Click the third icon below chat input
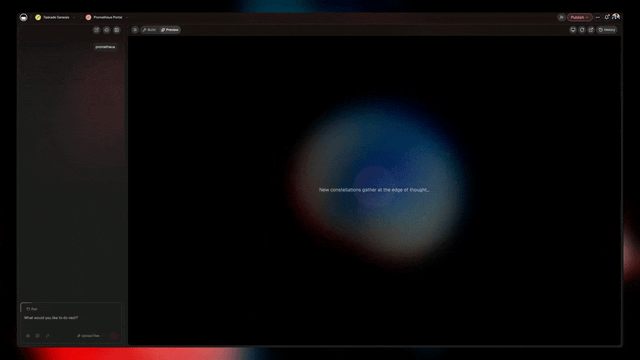 [48, 336]
